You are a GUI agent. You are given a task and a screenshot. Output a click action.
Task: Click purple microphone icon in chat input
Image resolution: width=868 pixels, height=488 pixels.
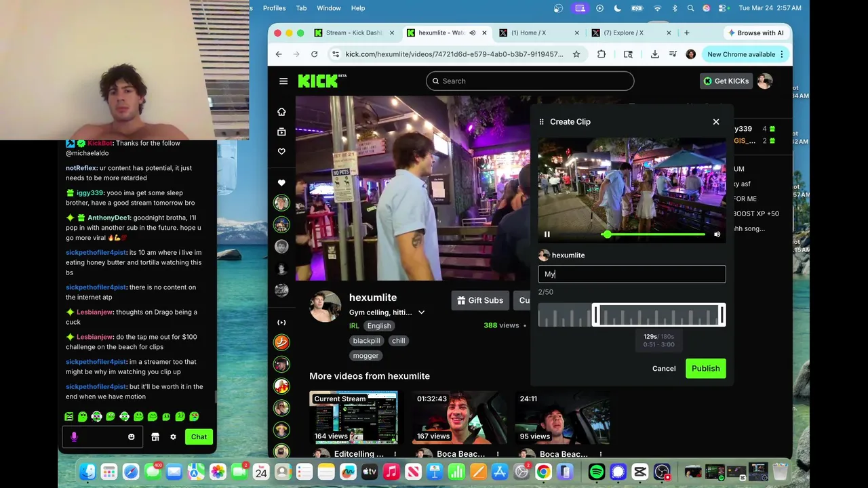74,437
